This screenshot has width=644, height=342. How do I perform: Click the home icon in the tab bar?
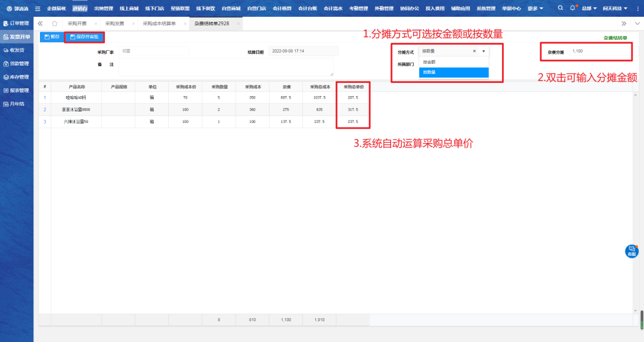tap(54, 23)
